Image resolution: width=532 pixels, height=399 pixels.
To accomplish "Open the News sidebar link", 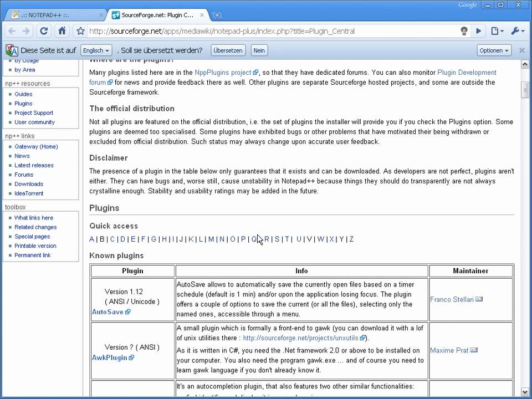I will pyautogui.click(x=22, y=156).
